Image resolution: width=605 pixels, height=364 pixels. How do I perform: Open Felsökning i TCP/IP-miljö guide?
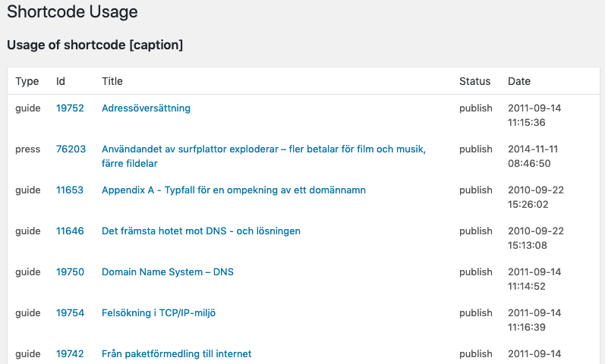pos(158,312)
